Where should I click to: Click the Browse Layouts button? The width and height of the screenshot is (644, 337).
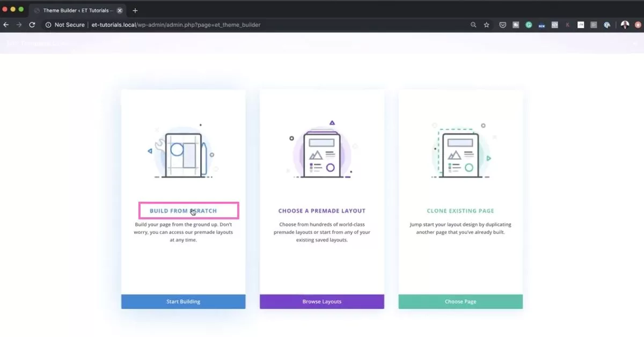(322, 302)
